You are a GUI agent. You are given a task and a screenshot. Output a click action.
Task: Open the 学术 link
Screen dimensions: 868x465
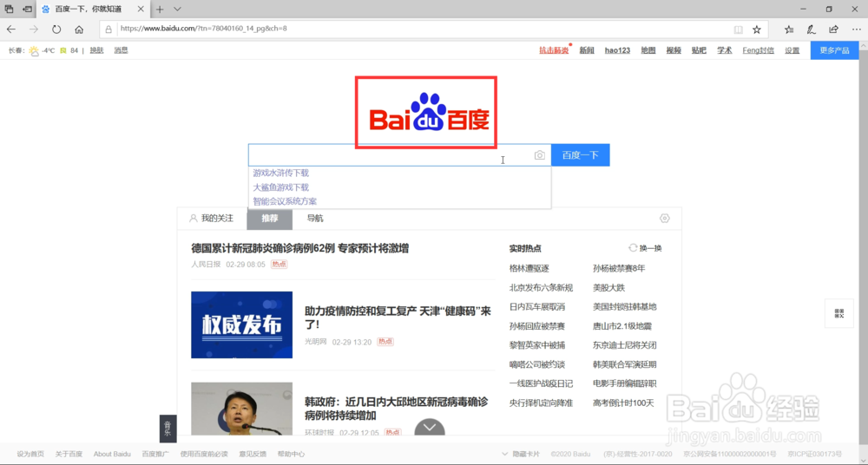[x=725, y=50]
